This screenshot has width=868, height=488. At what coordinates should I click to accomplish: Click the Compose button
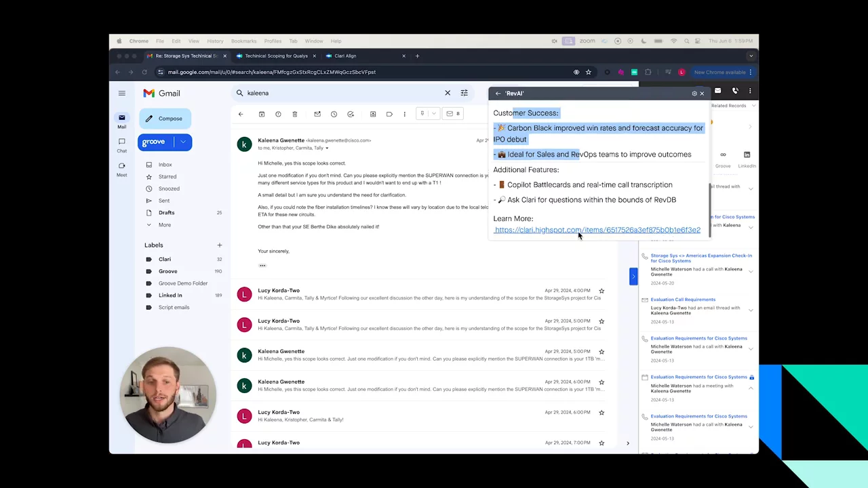click(164, 119)
